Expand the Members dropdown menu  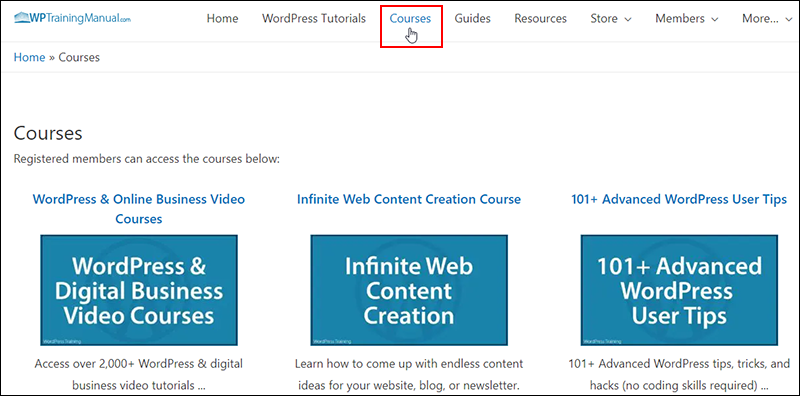click(x=687, y=19)
